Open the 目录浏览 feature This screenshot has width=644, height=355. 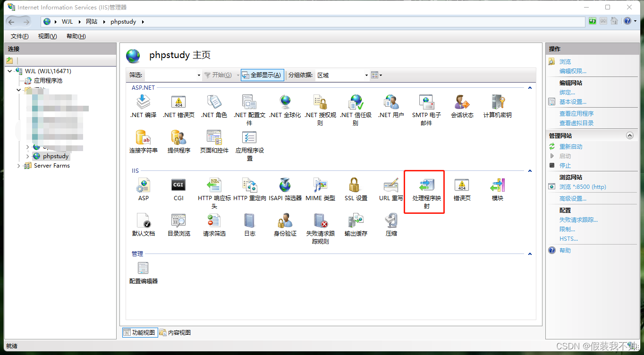click(x=178, y=225)
